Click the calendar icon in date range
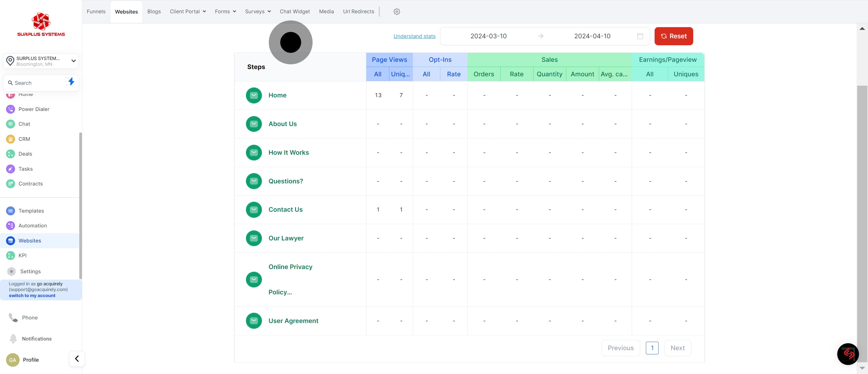The width and height of the screenshot is (868, 374). 640,36
